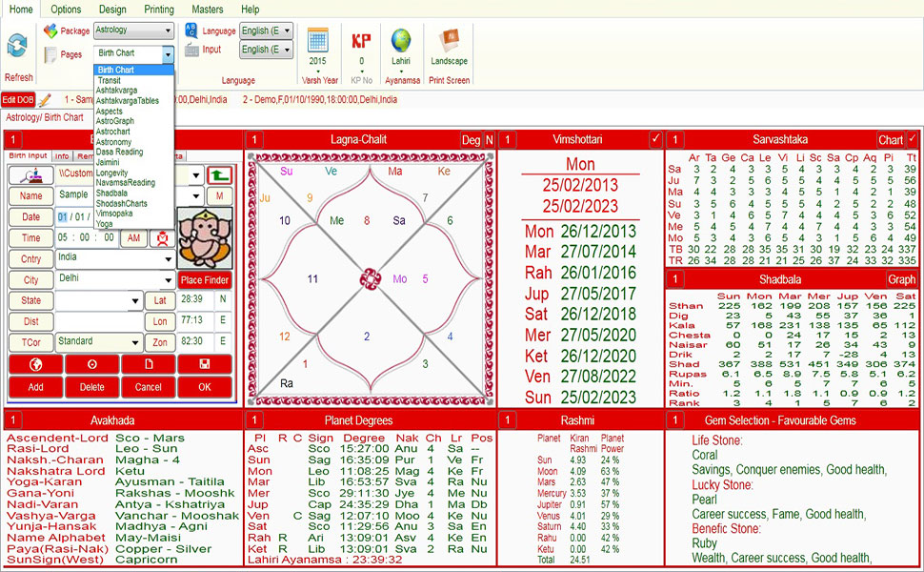924x572 pixels.
Task: Click the number 1 box on Vimshottari panel
Action: 508,140
